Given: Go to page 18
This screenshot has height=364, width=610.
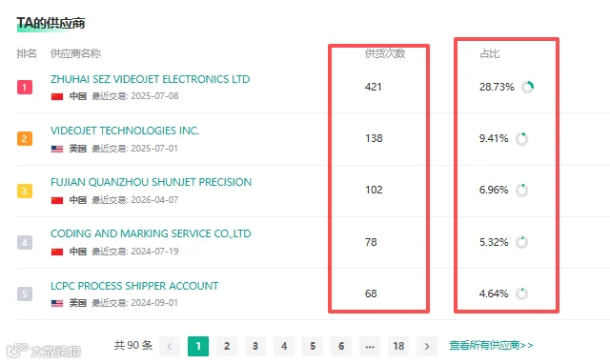Looking at the screenshot, I should coord(398,346).
